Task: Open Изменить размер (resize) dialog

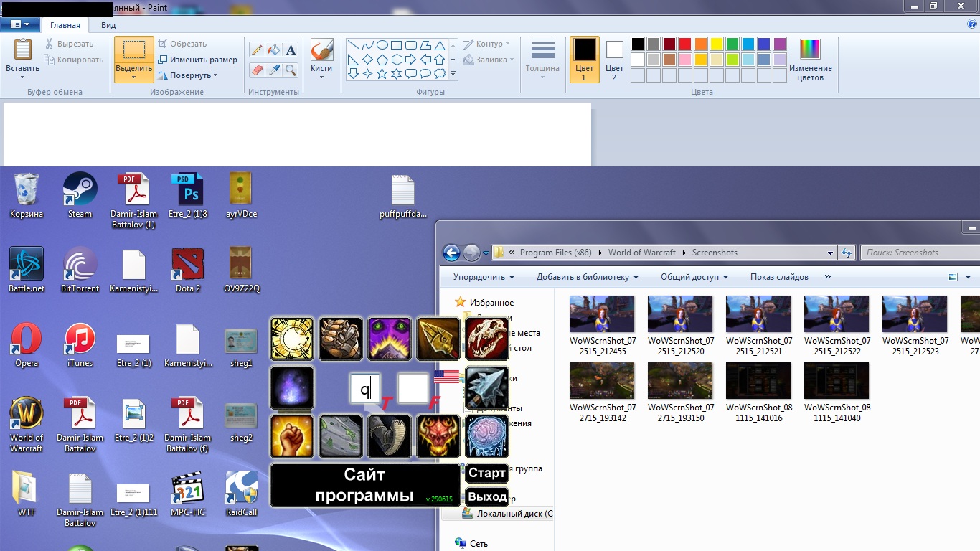Action: (197, 60)
